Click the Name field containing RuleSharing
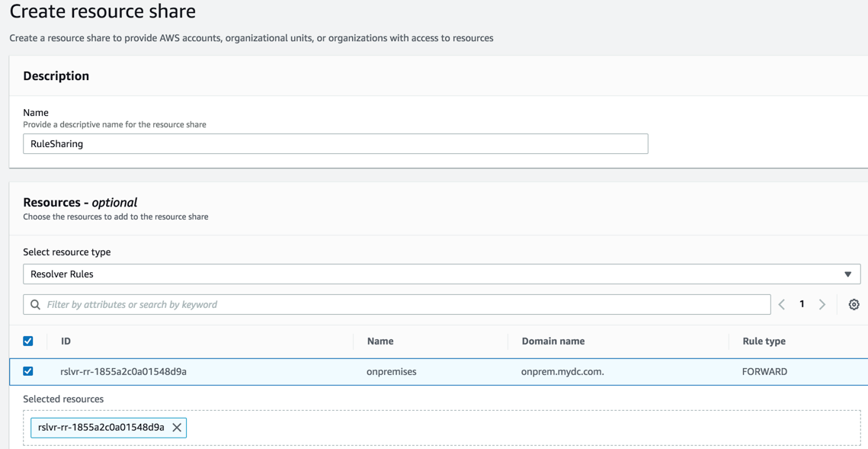This screenshot has width=868, height=449. point(335,144)
